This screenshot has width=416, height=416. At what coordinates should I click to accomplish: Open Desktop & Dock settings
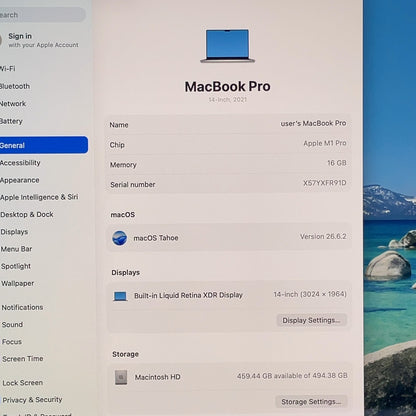pos(27,214)
